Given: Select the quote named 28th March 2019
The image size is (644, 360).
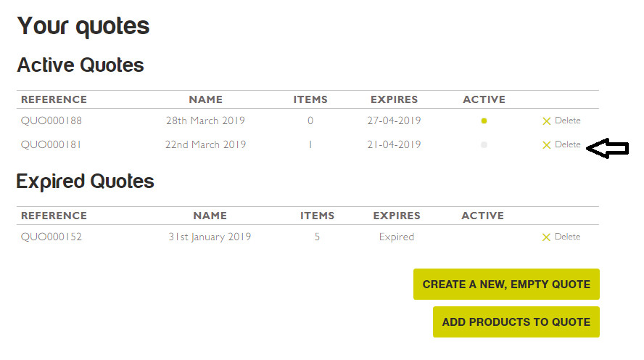Looking at the screenshot, I should pos(205,120).
